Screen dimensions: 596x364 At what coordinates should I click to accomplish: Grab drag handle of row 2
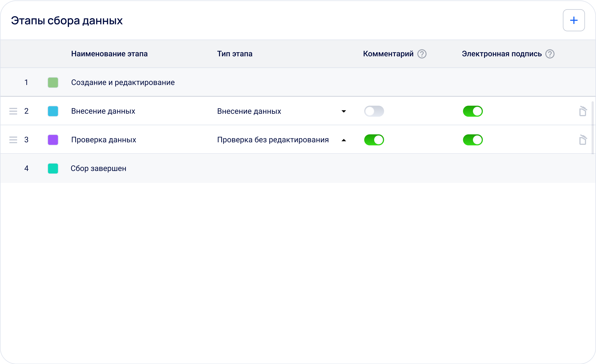[x=13, y=111]
